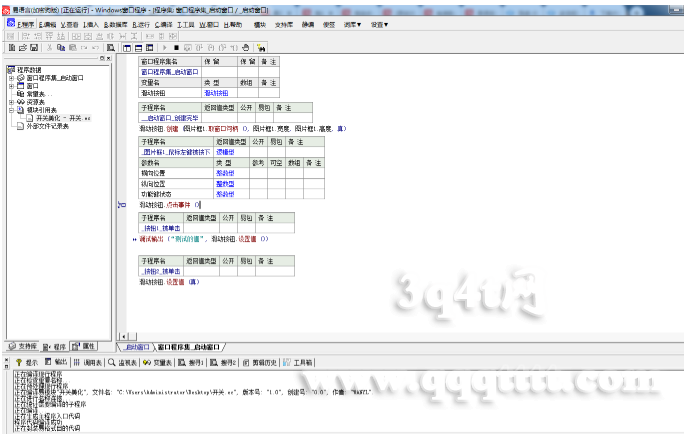
Task: Switch to the 程序 left panel tab
Action: click(54, 347)
